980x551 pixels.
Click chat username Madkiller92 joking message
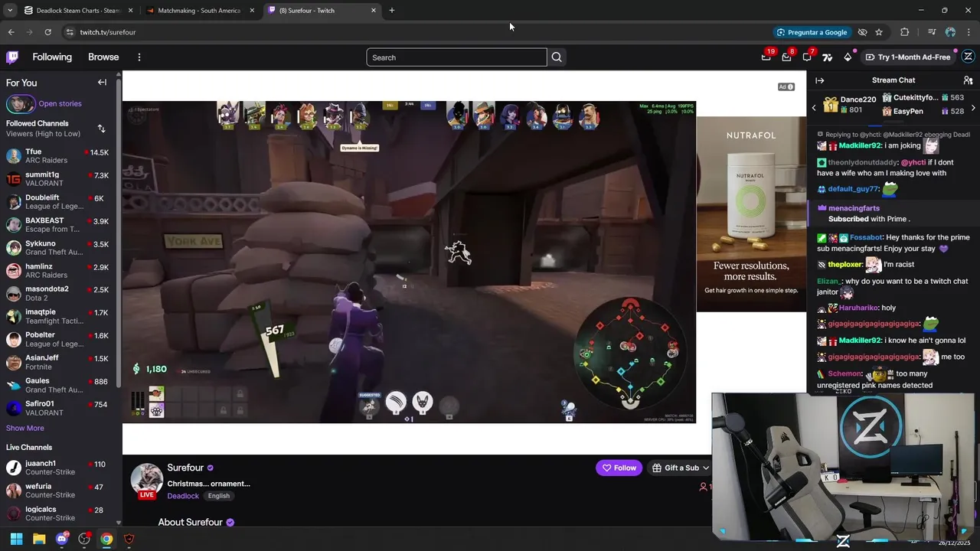coord(860,145)
